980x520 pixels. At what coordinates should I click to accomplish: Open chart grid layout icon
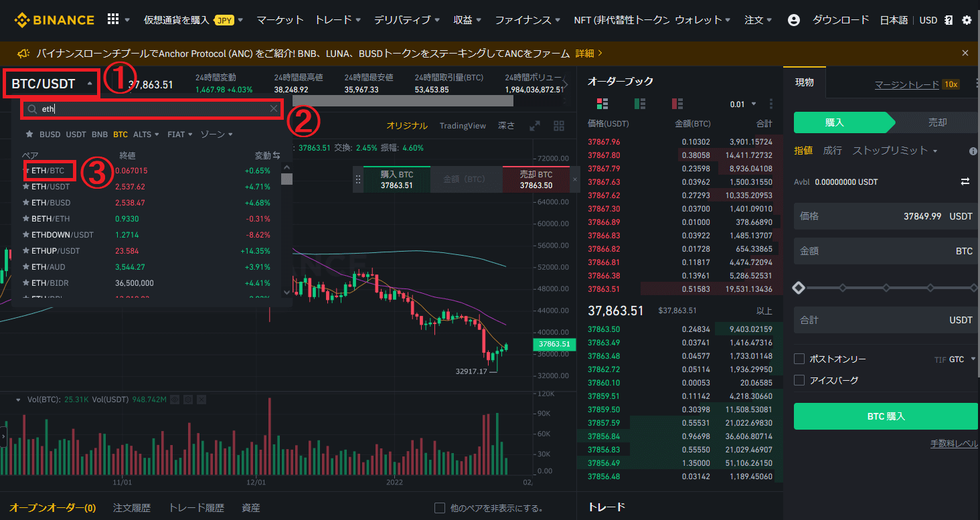[559, 126]
